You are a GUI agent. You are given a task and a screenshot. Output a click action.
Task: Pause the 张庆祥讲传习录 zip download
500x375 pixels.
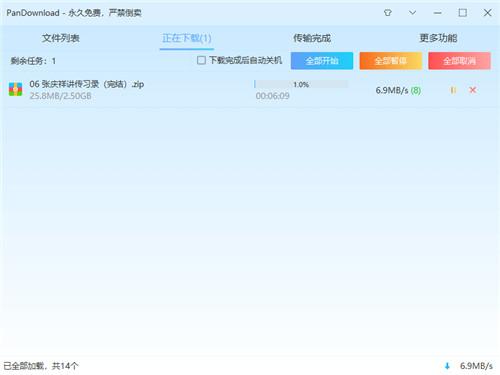pyautogui.click(x=453, y=90)
